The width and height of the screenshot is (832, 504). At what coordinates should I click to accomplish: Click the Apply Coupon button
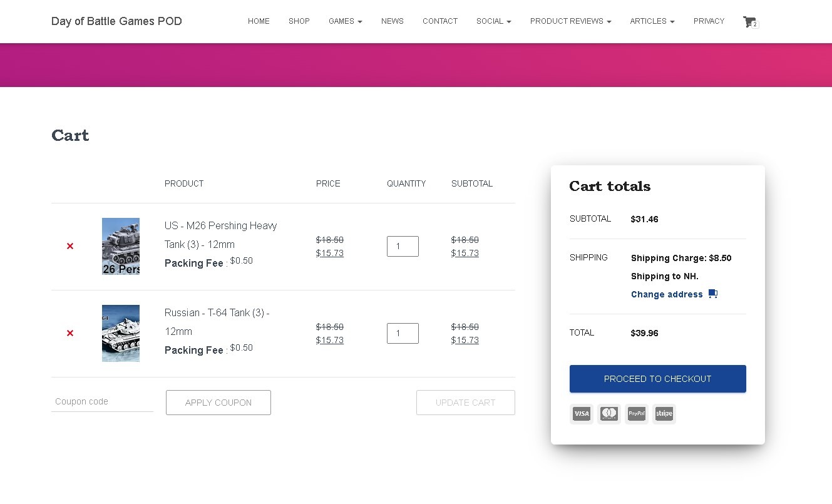[218, 403]
